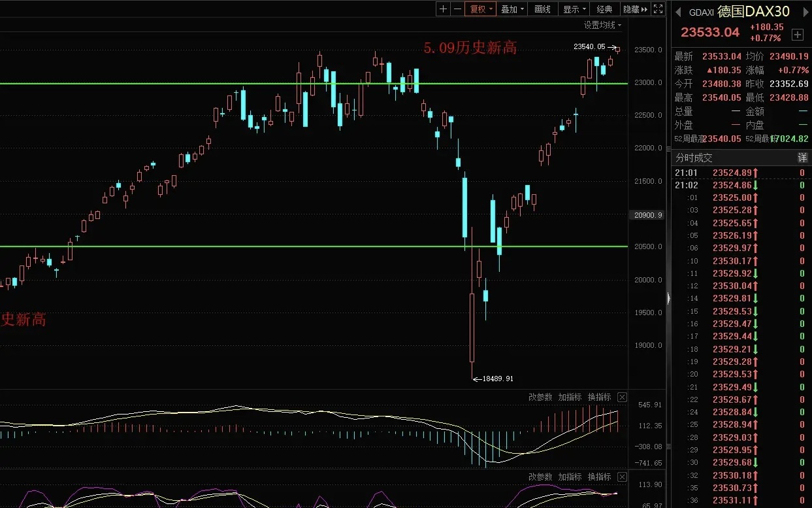The height and width of the screenshot is (508, 812).
Task: Click the 昨收 23352.69 value
Action: (788, 84)
